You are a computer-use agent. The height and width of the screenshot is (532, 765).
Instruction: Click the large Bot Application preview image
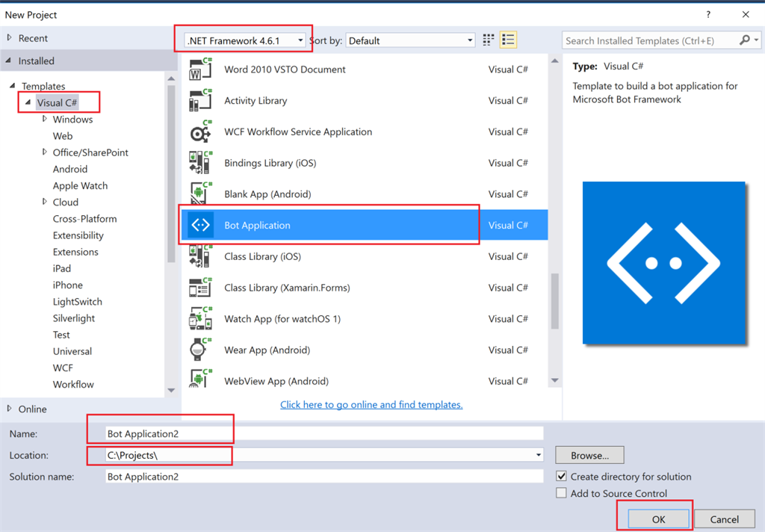click(x=663, y=263)
